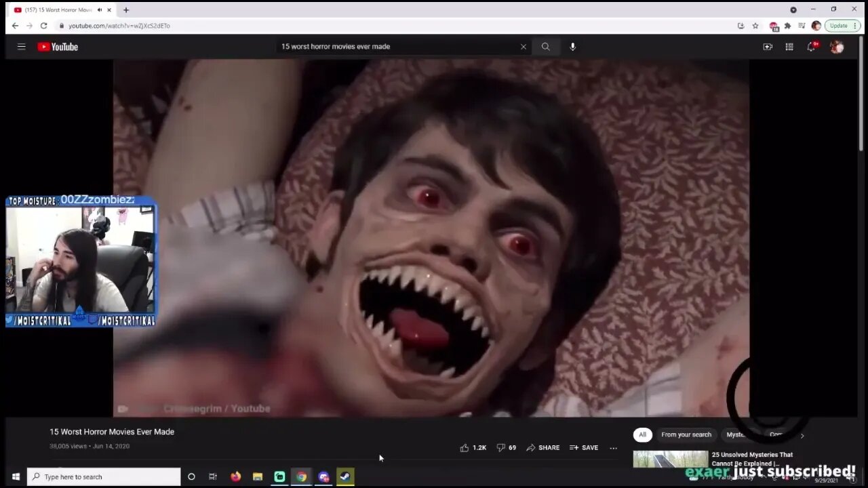Click the install app icon in address bar
This screenshot has height=488, width=868.
tap(741, 26)
